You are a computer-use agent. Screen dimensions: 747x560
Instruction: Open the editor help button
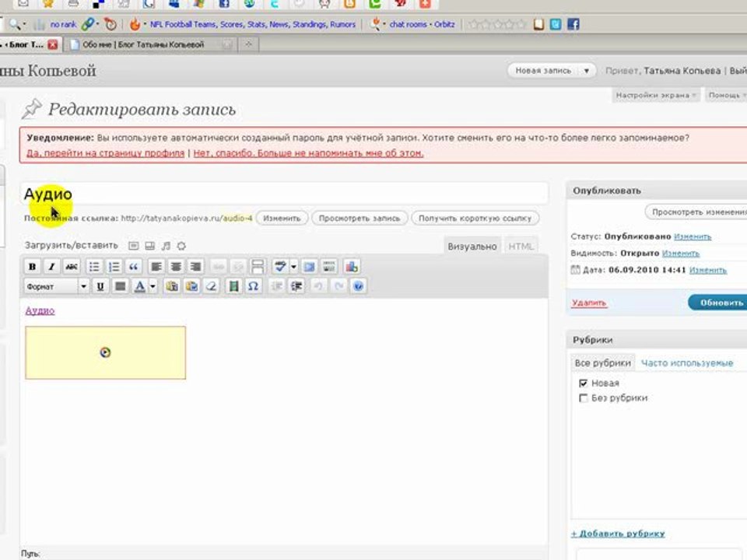(x=358, y=286)
